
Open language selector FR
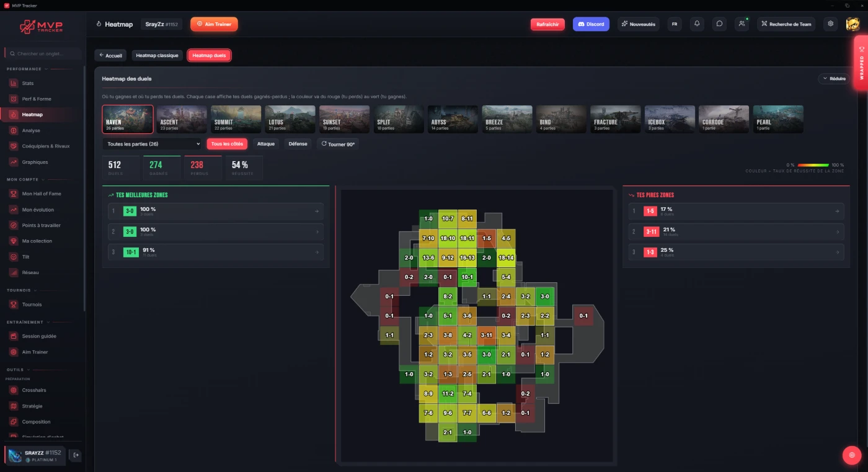click(675, 24)
